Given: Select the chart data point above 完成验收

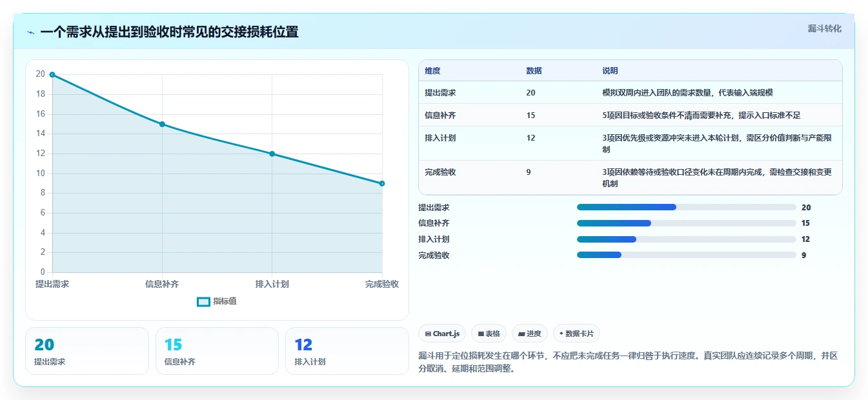Looking at the screenshot, I should coord(382,183).
